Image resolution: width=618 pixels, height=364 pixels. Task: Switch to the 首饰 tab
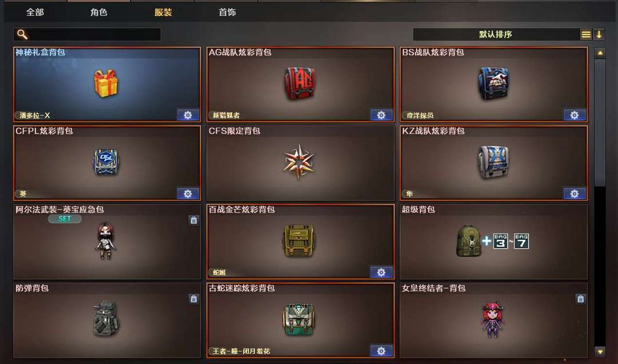227,12
